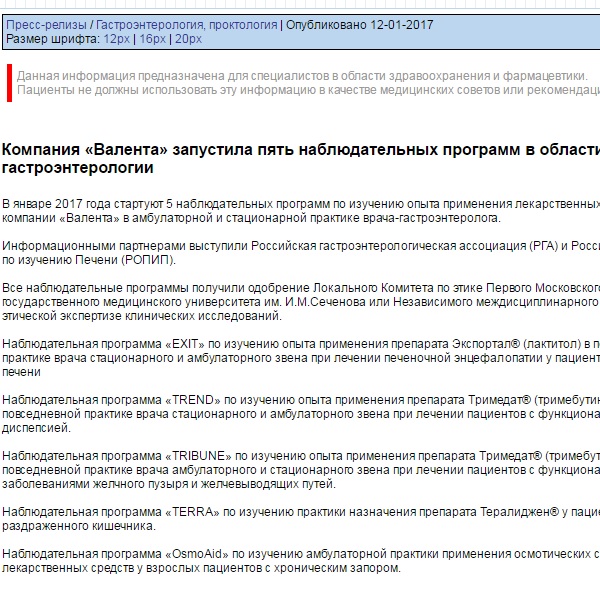Click the «TREND» program paragraph
The height and width of the screenshot is (600, 600).
click(x=301, y=414)
